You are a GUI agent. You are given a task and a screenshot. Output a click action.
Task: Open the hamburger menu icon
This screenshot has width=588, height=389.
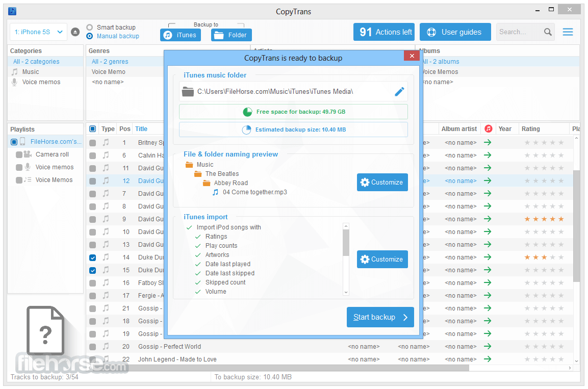(568, 32)
